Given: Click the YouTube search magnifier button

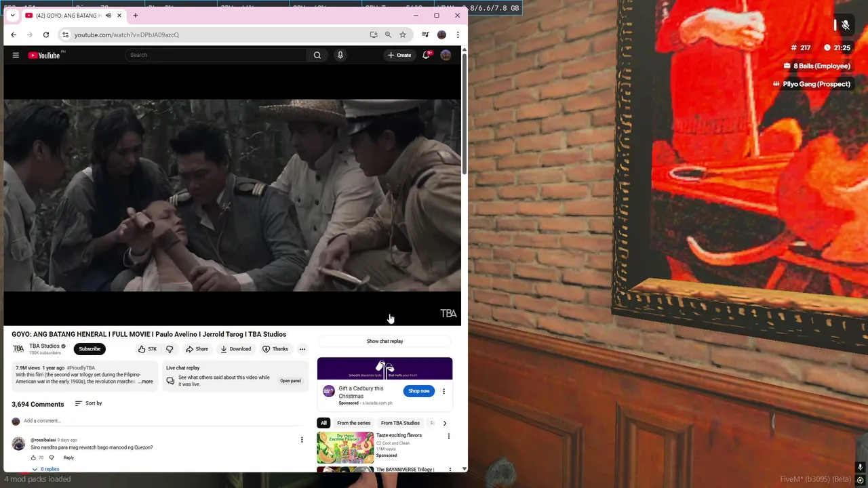Looking at the screenshot, I should point(317,55).
